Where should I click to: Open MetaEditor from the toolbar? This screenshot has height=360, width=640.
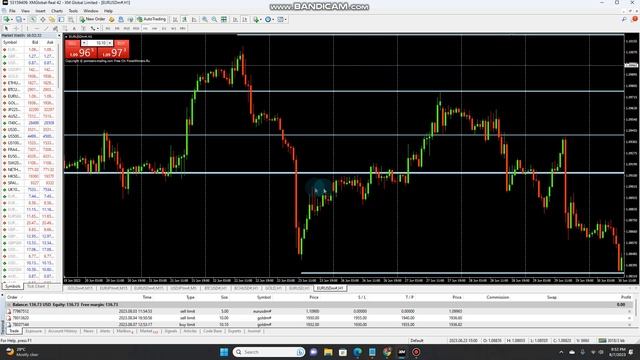tap(111, 19)
